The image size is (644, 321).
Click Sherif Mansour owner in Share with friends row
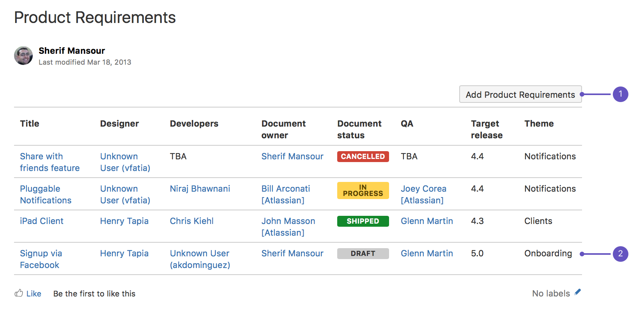pos(292,156)
